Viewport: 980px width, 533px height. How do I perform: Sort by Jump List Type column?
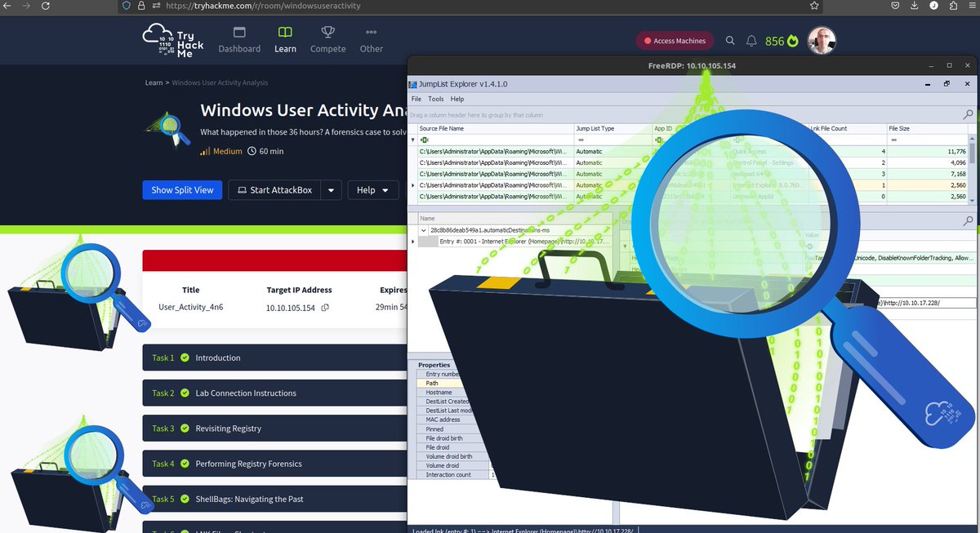pos(612,128)
